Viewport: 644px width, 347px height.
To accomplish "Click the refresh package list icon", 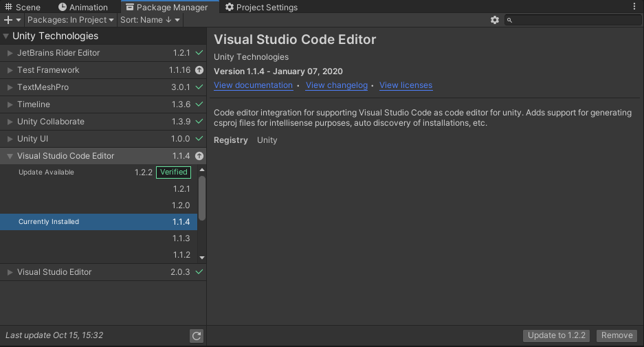I will (x=197, y=335).
